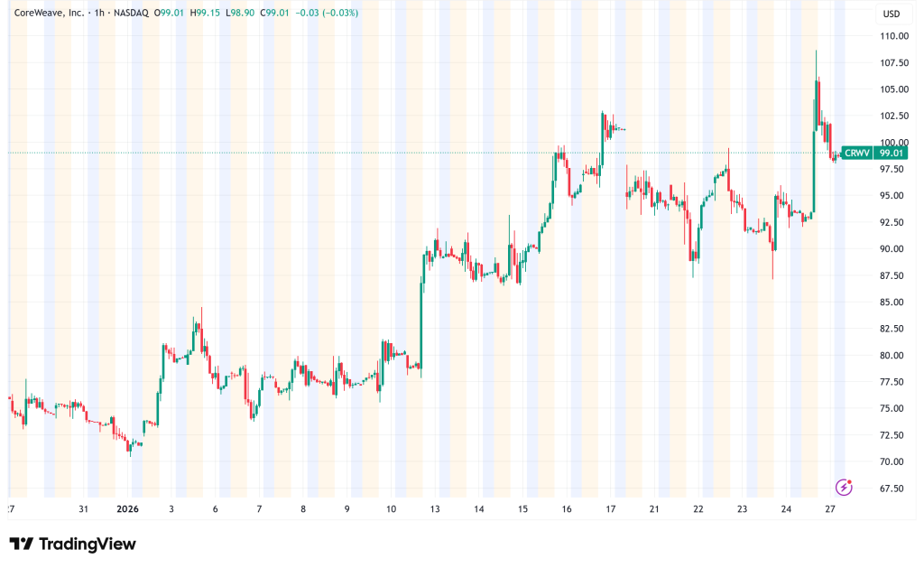Click the NASDAQ exchange label
The height and width of the screenshot is (568, 924).
coord(132,13)
